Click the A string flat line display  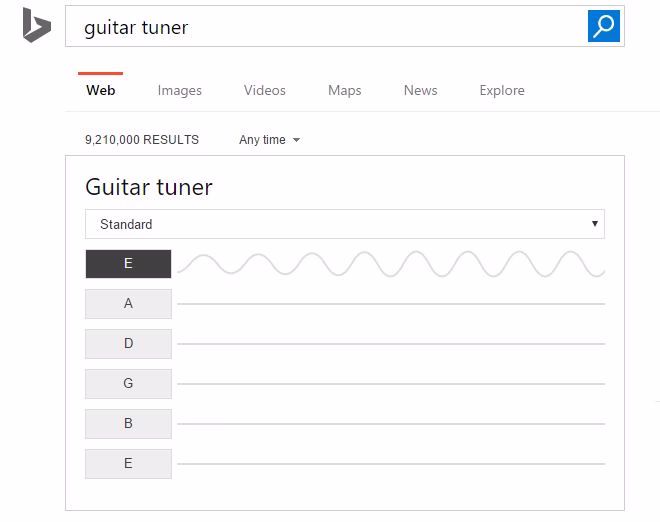coord(391,304)
